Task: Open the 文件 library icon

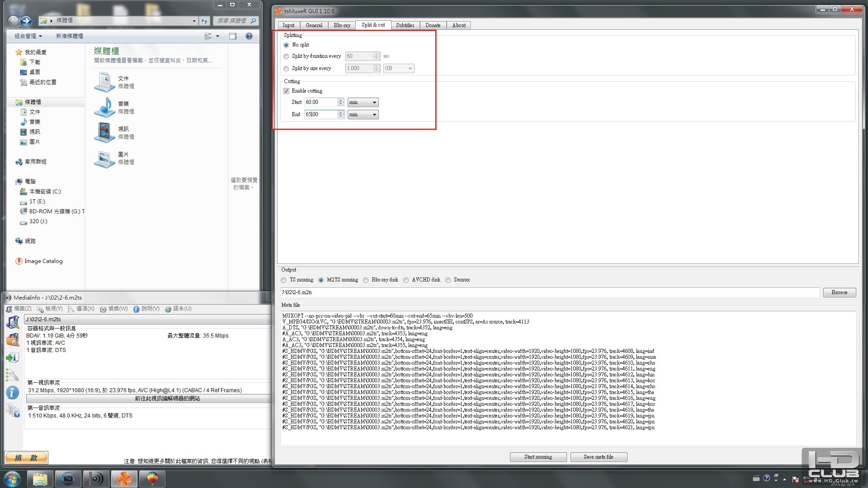Action: click(x=104, y=82)
